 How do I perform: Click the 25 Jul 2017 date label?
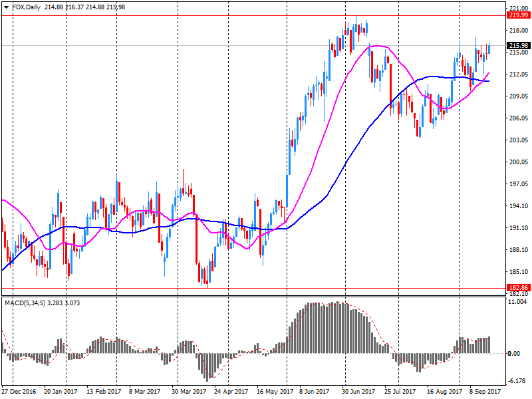(x=400, y=391)
